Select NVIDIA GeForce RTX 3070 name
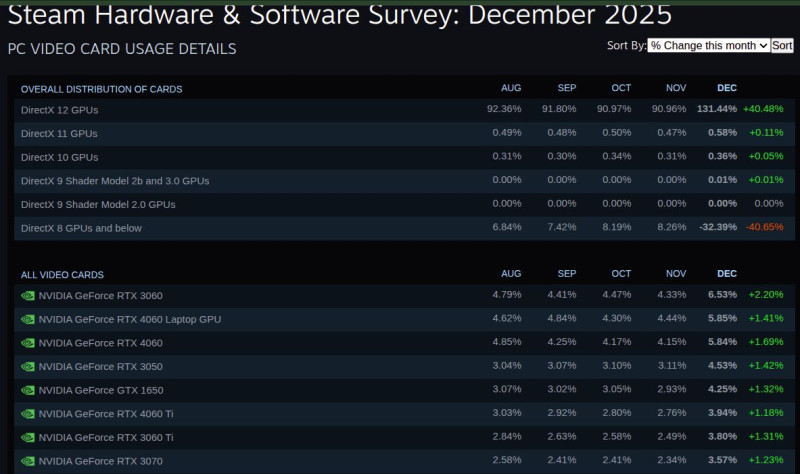The width and height of the screenshot is (800, 474). [101, 461]
